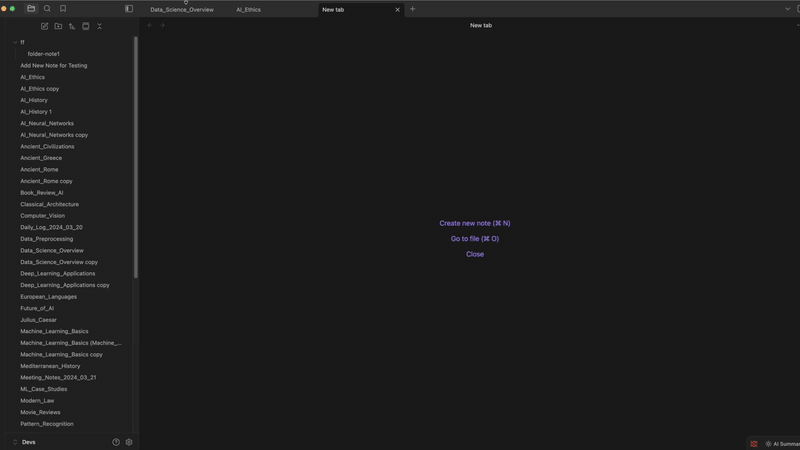Open Daily_Log_2024_03_20 note

(x=52, y=228)
